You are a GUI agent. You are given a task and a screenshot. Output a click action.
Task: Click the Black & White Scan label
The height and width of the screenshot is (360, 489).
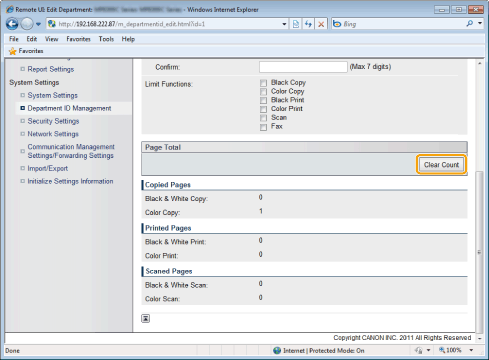tap(176, 285)
